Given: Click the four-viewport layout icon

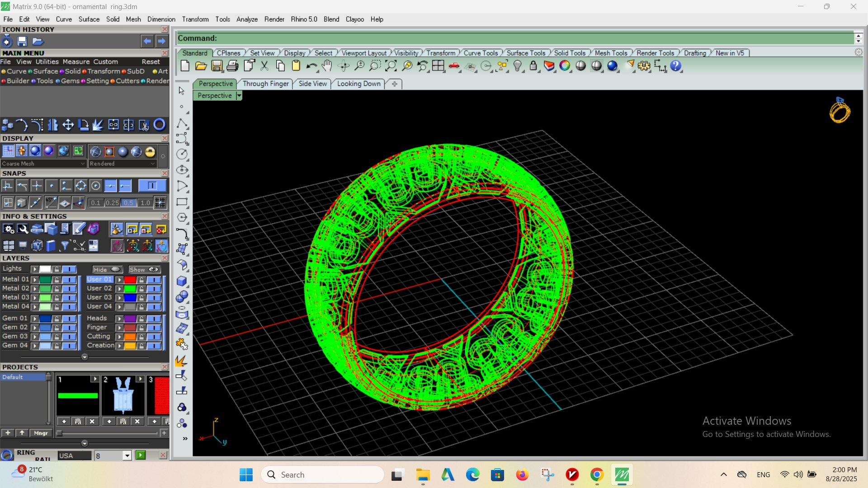Looking at the screenshot, I should pos(438,66).
